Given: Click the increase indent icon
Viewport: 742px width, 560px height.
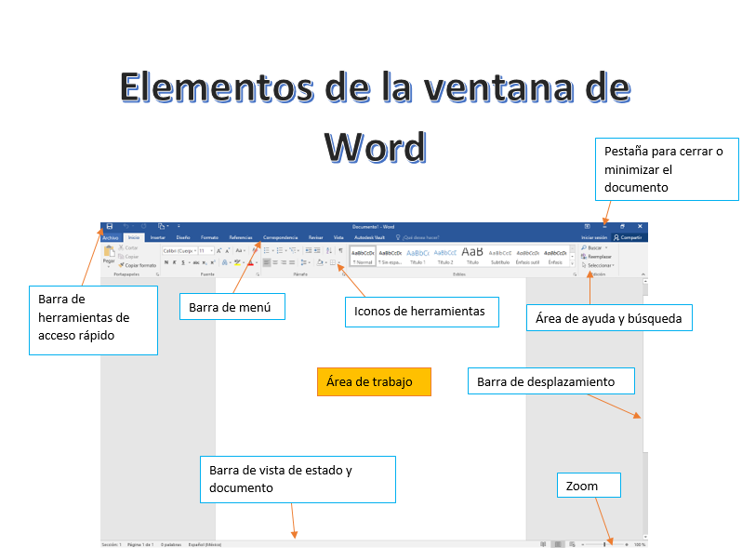Looking at the screenshot, I should pyautogui.click(x=317, y=250).
